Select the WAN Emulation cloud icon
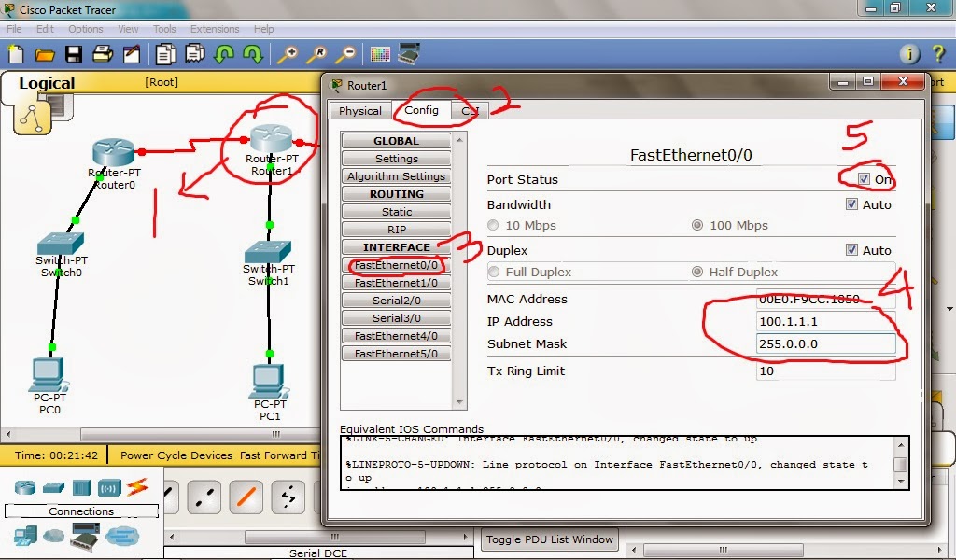 [x=53, y=536]
